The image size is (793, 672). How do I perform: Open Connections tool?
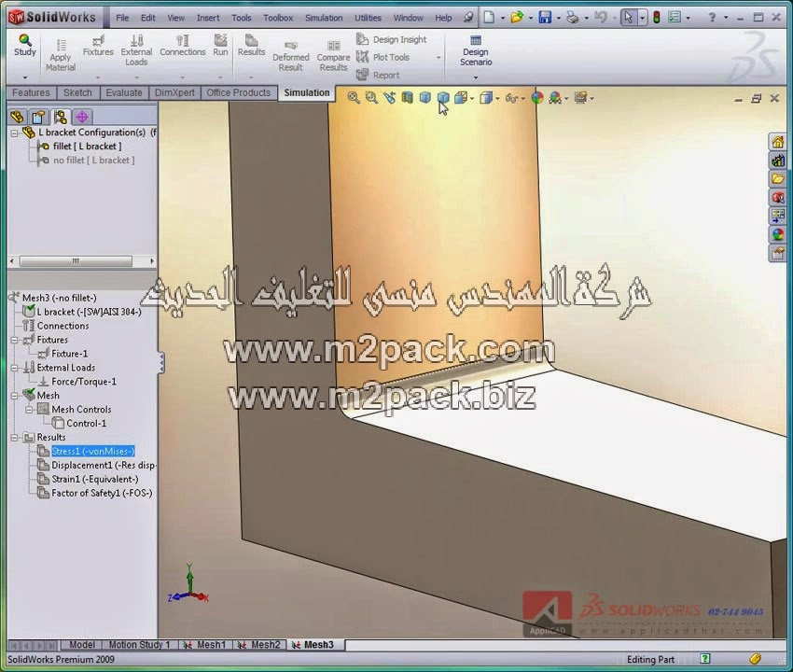tap(183, 46)
